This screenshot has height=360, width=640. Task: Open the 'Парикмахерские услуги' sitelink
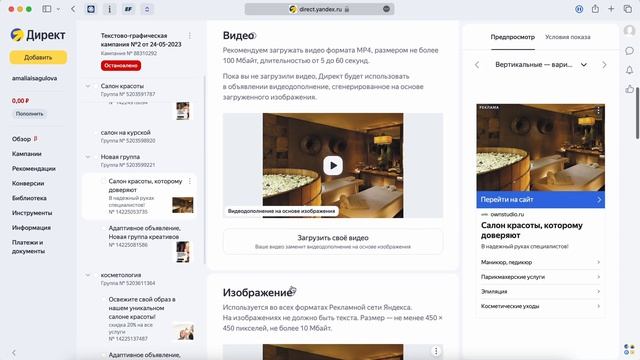540,277
